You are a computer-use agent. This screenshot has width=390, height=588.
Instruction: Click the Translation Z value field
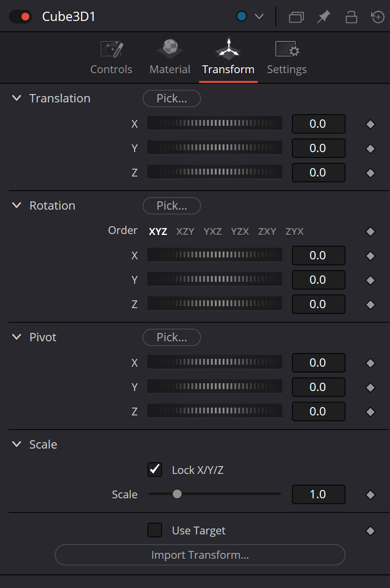[x=319, y=173]
